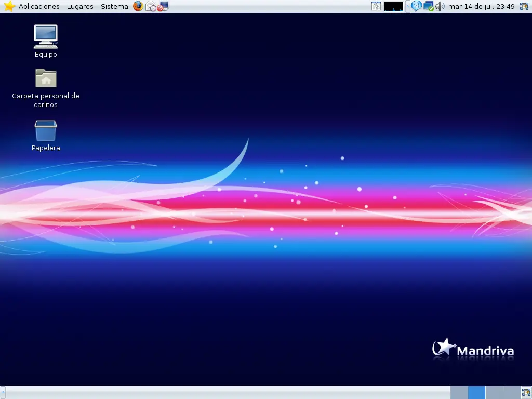Open the volume speaker control
Screen dimensions: 532x399
pyautogui.click(x=440, y=6)
